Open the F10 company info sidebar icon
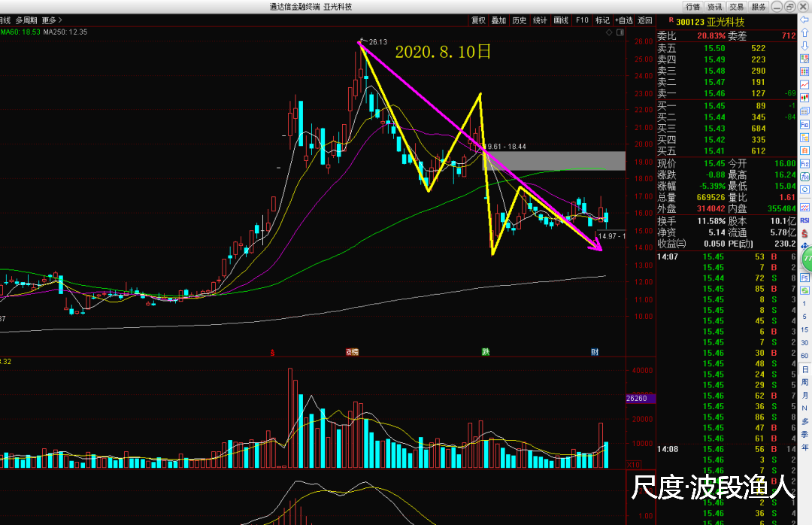Image resolution: width=812 pixels, height=525 pixels. (x=804, y=124)
